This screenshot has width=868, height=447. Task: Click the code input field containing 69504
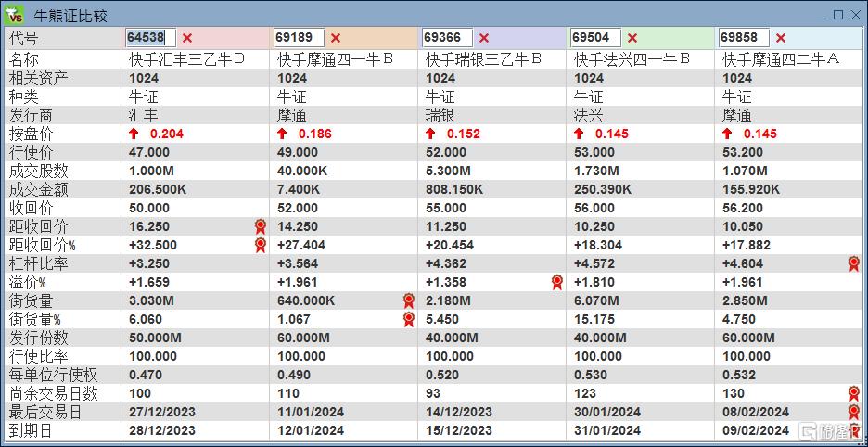coord(595,38)
